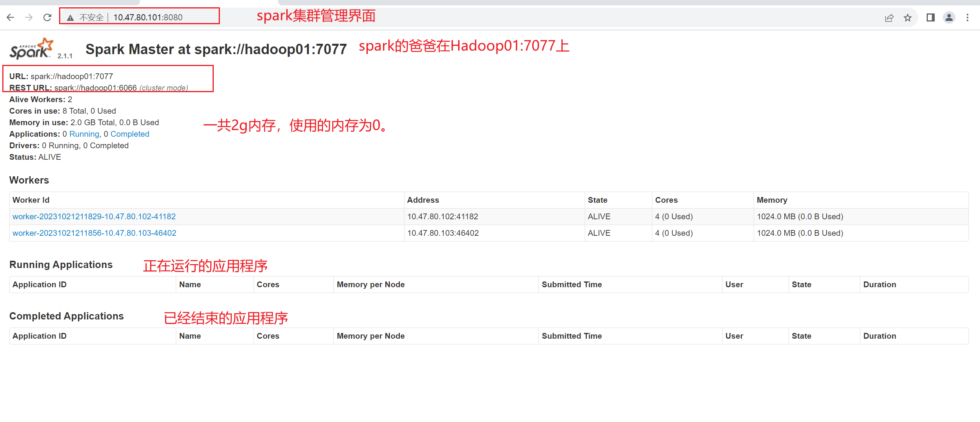This screenshot has width=980, height=422.
Task: Click the Running applications link
Action: [84, 134]
